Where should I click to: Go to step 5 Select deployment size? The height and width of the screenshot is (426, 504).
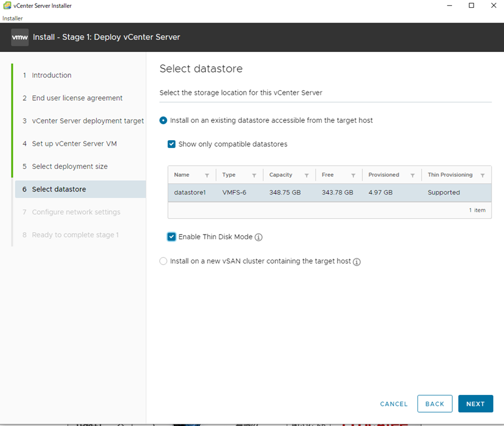coord(70,166)
